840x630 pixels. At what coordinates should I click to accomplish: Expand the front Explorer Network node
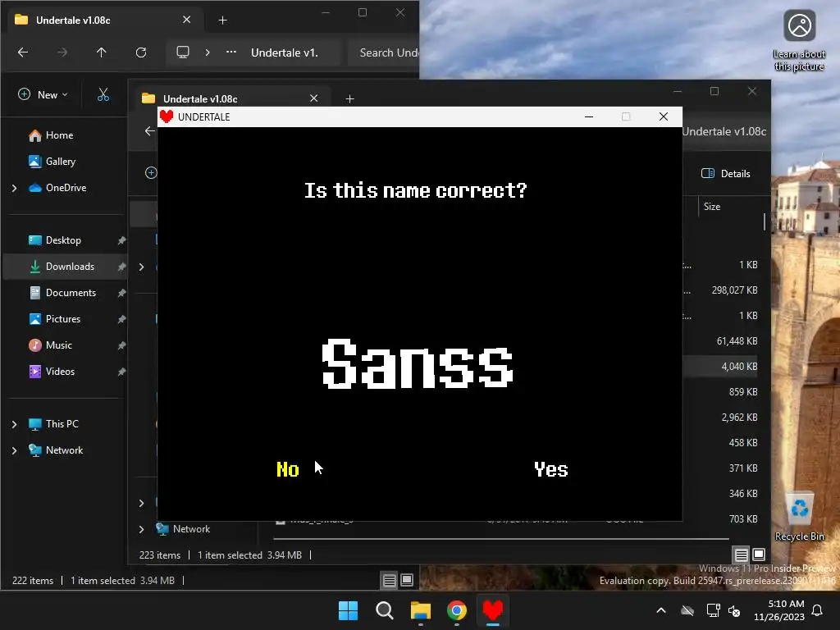141,529
